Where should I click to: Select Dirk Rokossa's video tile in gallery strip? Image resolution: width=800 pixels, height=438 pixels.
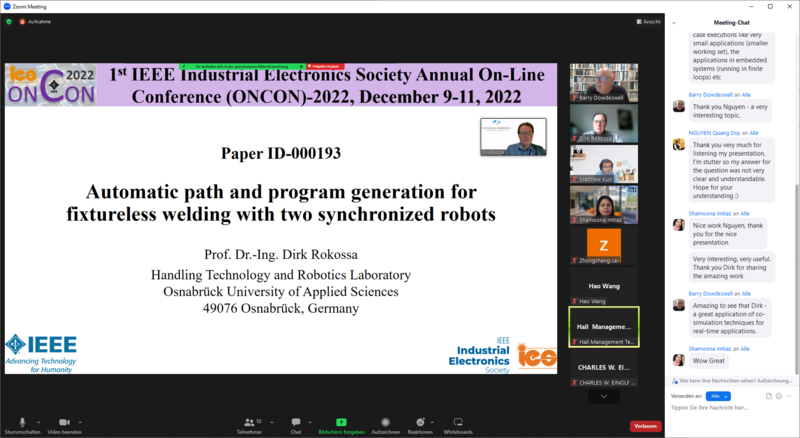(604, 123)
